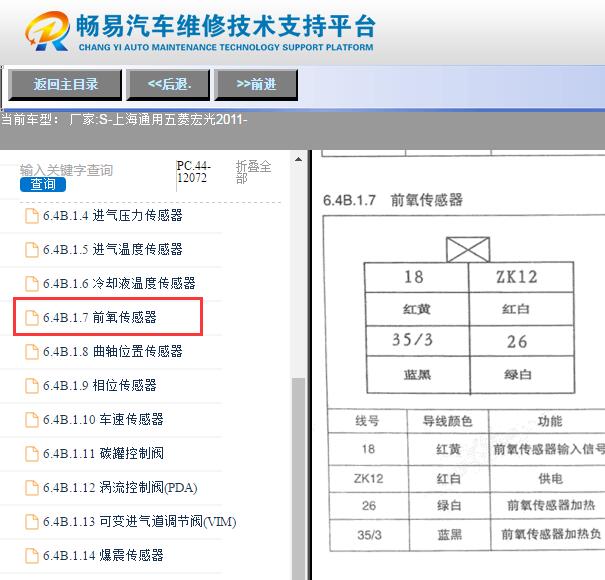Open 6.4B.1.4 进气压力传感器
This screenshot has width=605, height=580.
pyautogui.click(x=113, y=215)
